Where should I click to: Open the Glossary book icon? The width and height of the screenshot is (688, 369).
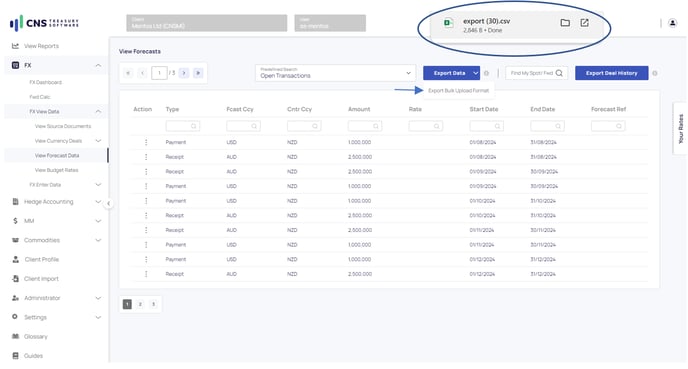(15, 337)
